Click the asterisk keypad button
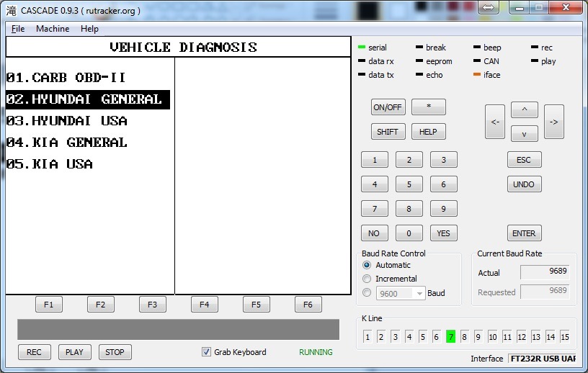This screenshot has width=588, height=373. [x=429, y=107]
